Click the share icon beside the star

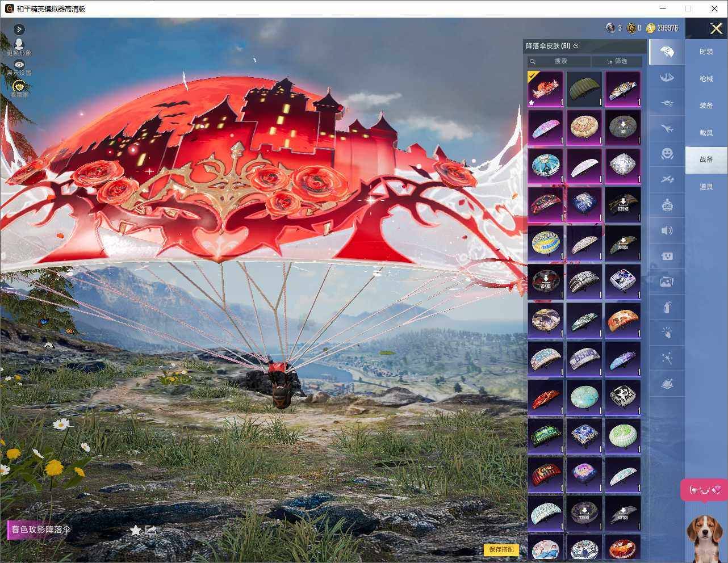[151, 530]
